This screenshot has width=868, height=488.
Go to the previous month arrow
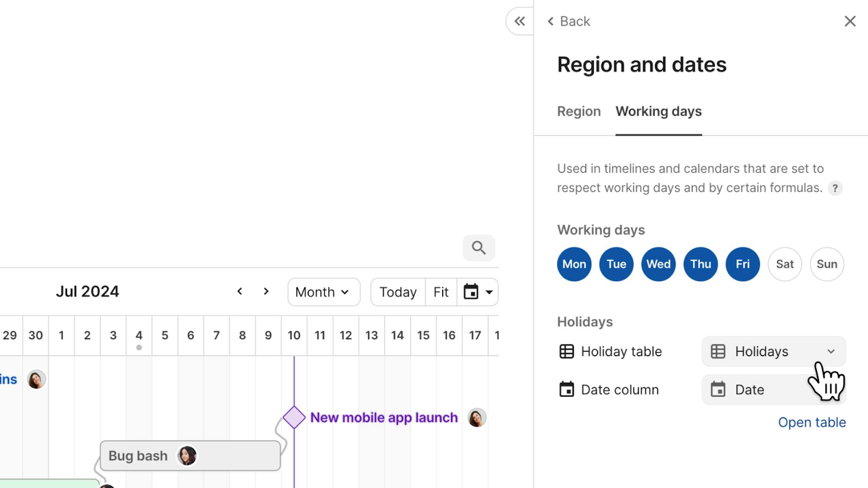[240, 291]
